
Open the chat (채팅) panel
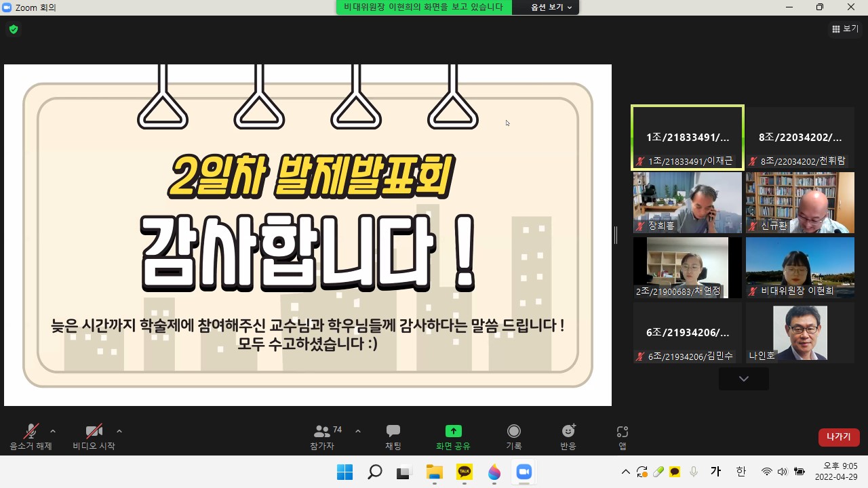(x=393, y=437)
